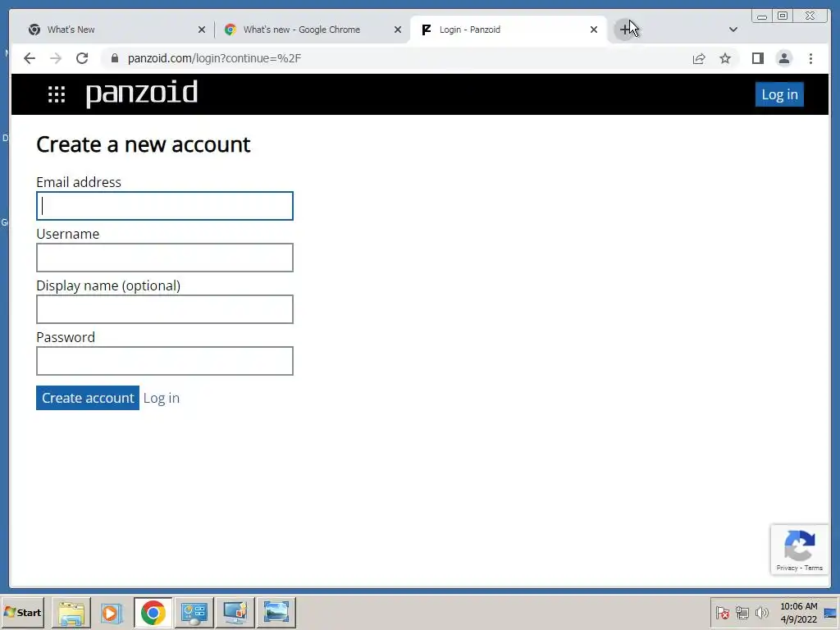Click Chrome icon in taskbar
This screenshot has width=840, height=630.
153,612
